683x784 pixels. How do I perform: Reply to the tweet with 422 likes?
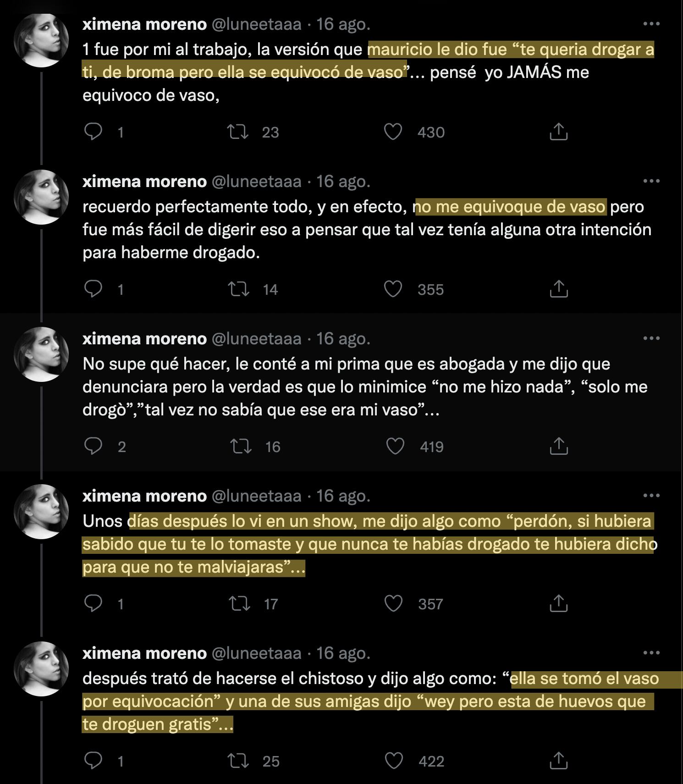click(94, 761)
